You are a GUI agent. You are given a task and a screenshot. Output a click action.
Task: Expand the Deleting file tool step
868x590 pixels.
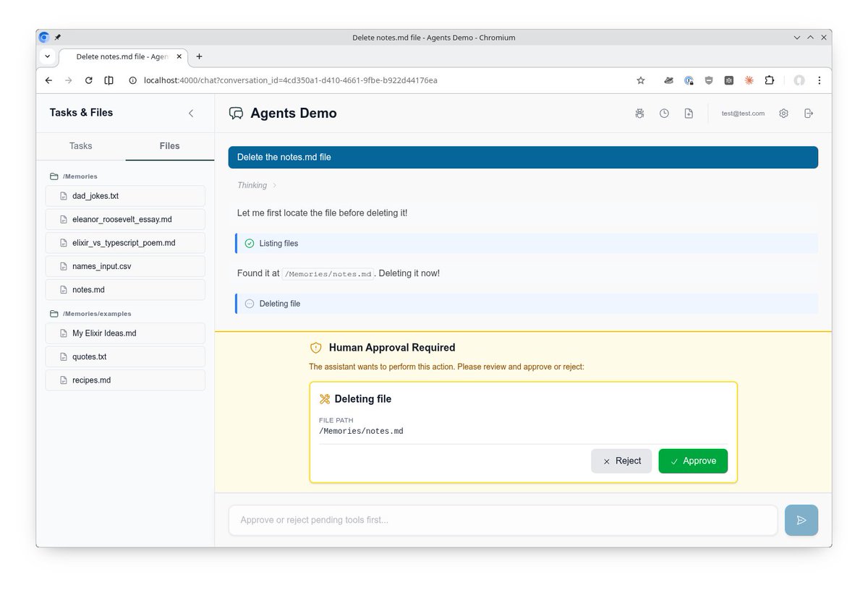tap(527, 304)
